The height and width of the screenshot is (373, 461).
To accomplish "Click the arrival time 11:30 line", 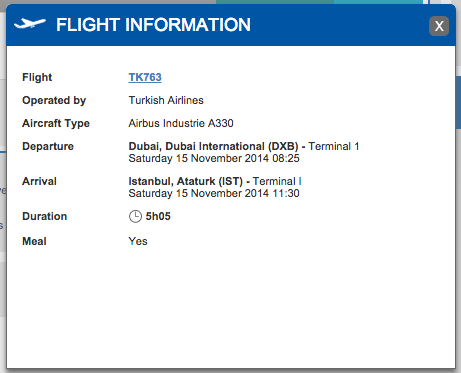I will [214, 193].
